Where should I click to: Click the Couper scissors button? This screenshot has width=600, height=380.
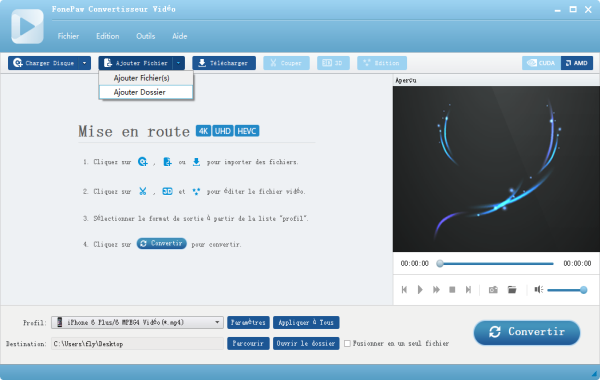(286, 63)
